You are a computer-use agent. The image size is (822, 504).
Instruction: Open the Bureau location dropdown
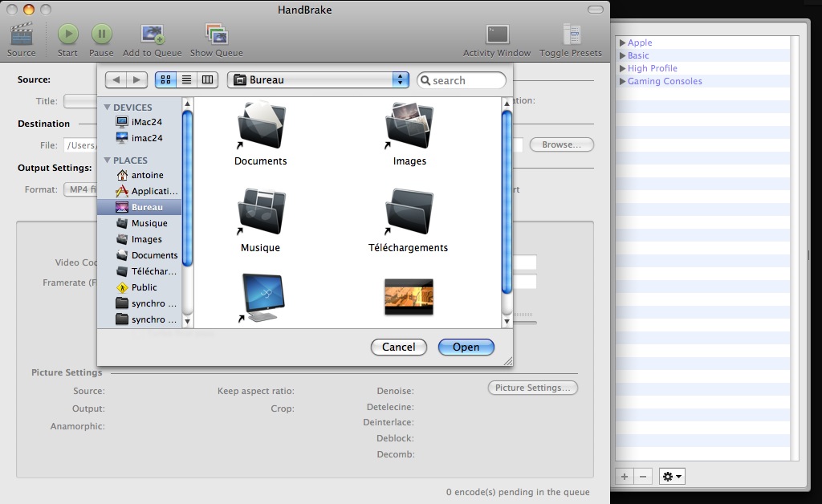tap(318, 79)
